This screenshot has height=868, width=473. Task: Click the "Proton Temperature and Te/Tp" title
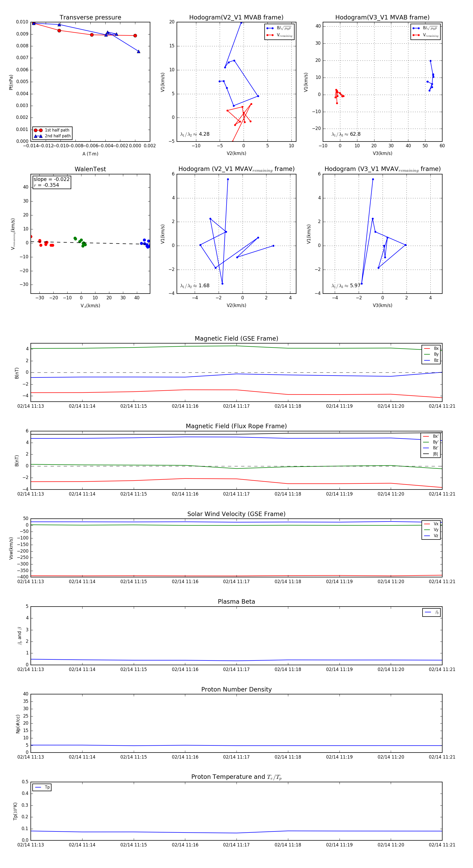click(x=236, y=777)
